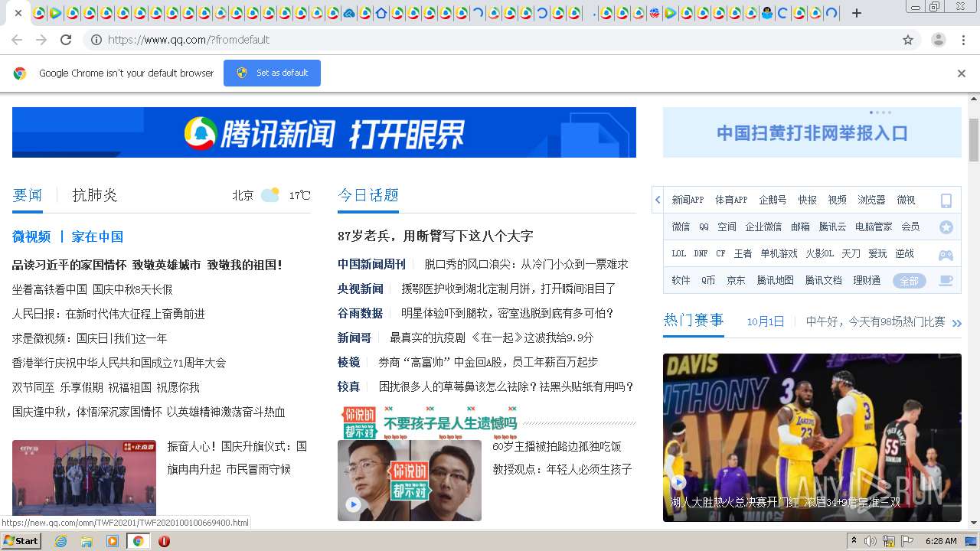Open 新闻APP link

point(688,200)
